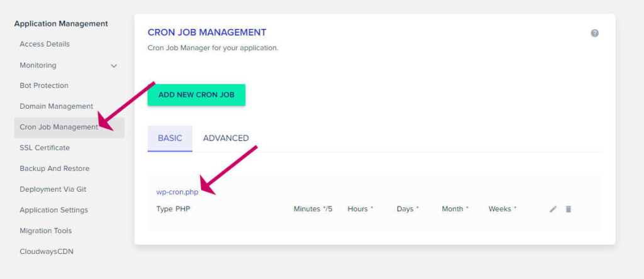644x279 pixels.
Task: Open the help question mark icon
Action: 594,33
